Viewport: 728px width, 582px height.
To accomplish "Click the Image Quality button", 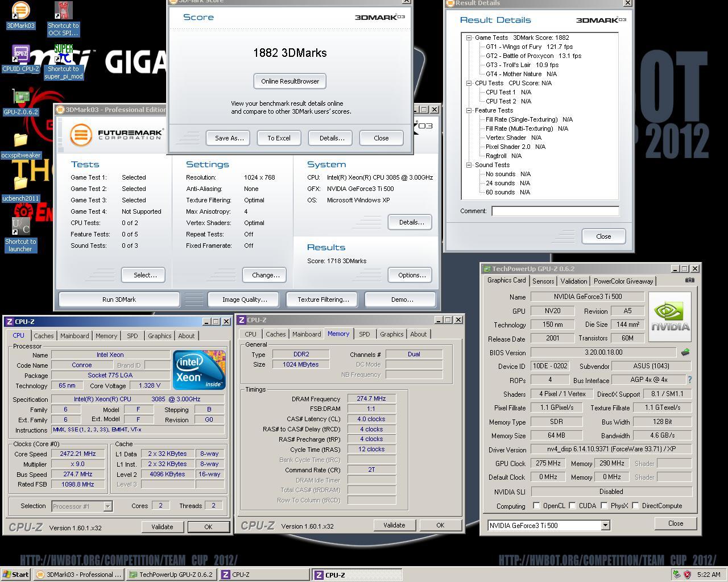I will click(x=245, y=300).
